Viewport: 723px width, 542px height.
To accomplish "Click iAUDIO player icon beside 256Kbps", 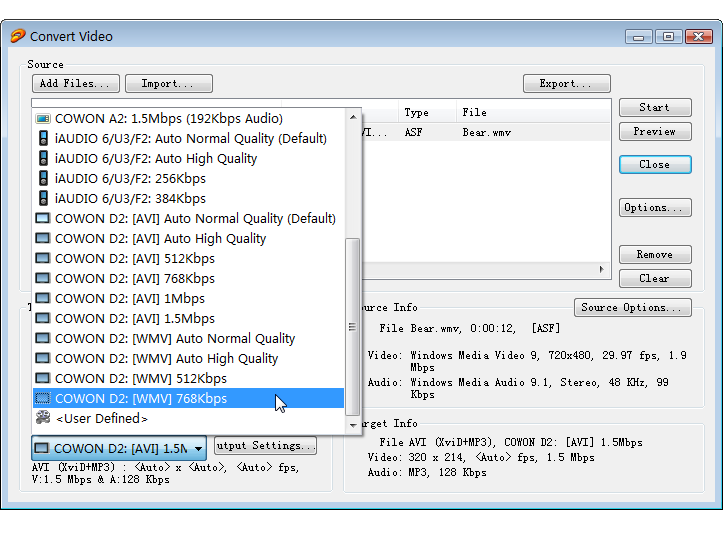I will pos(43,178).
